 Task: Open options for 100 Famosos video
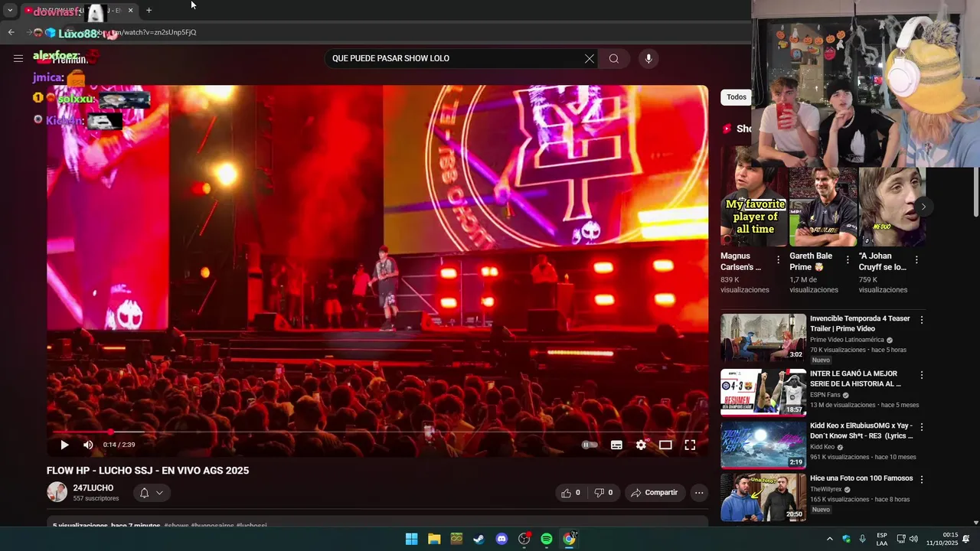(922, 479)
